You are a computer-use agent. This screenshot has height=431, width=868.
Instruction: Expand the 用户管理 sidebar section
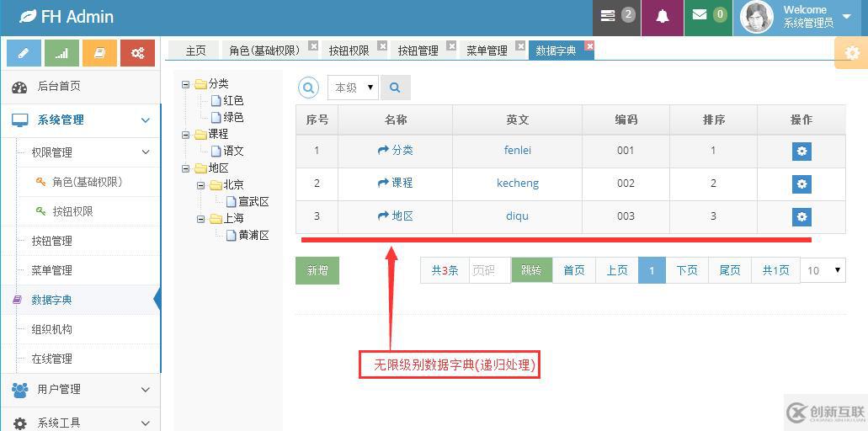pyautogui.click(x=80, y=390)
